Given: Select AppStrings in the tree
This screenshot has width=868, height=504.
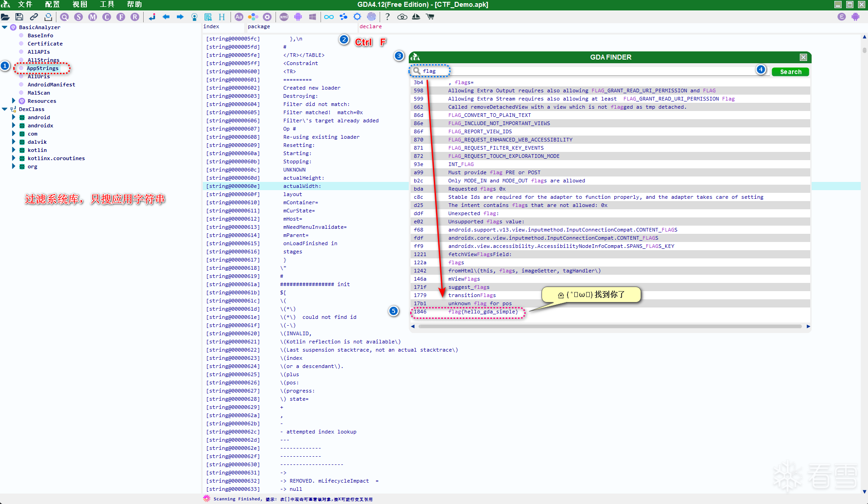Looking at the screenshot, I should tap(42, 68).
